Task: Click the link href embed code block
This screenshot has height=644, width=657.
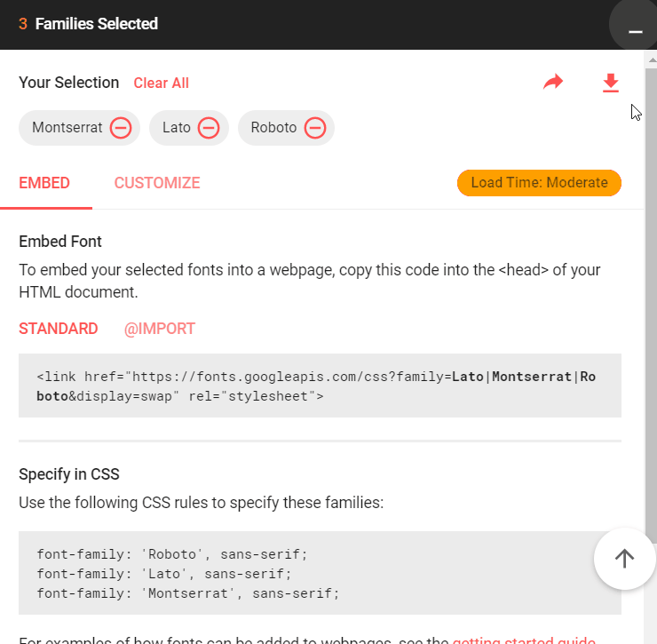Action: click(320, 386)
